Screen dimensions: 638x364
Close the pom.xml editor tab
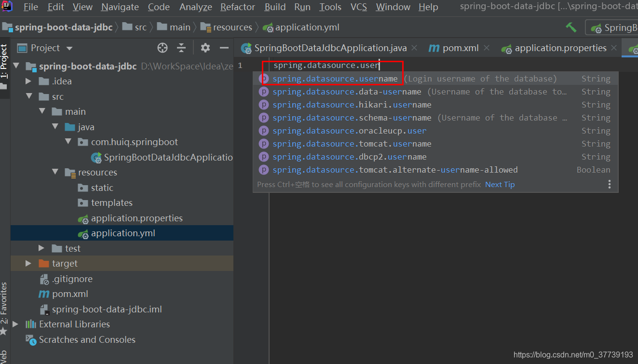point(486,48)
